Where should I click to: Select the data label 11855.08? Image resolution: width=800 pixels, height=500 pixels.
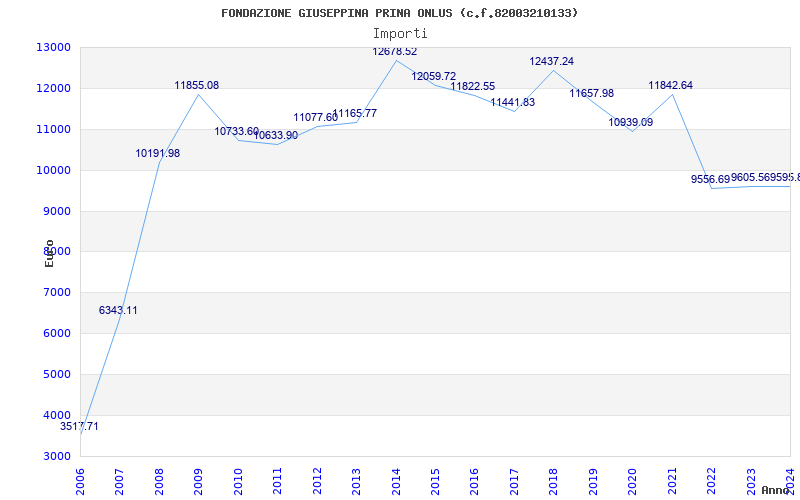[x=196, y=85]
